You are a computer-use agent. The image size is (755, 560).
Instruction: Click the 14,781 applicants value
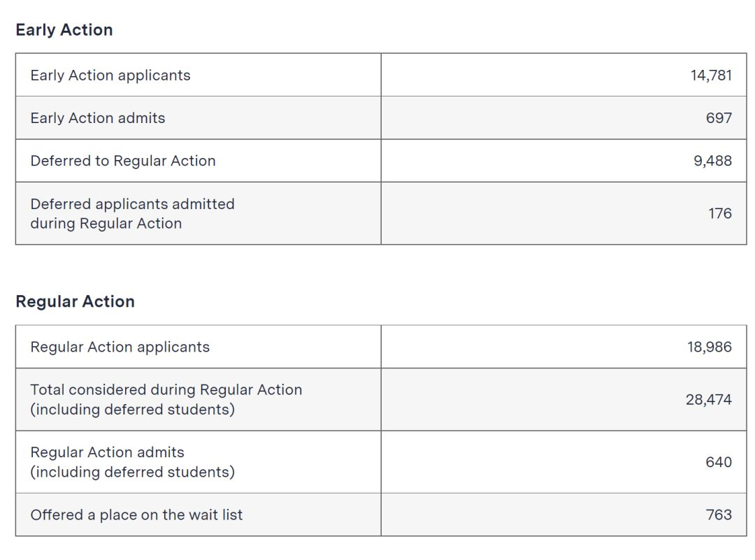click(x=711, y=75)
